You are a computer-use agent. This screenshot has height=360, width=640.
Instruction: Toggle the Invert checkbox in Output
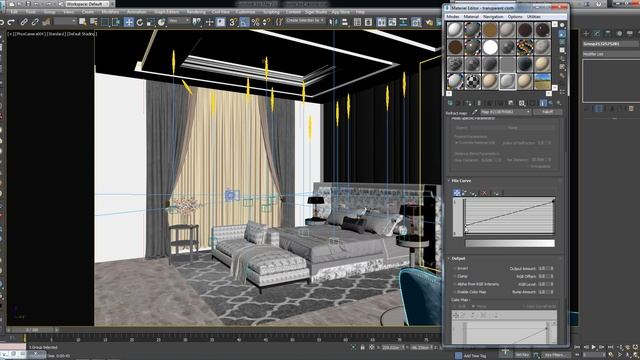point(455,269)
